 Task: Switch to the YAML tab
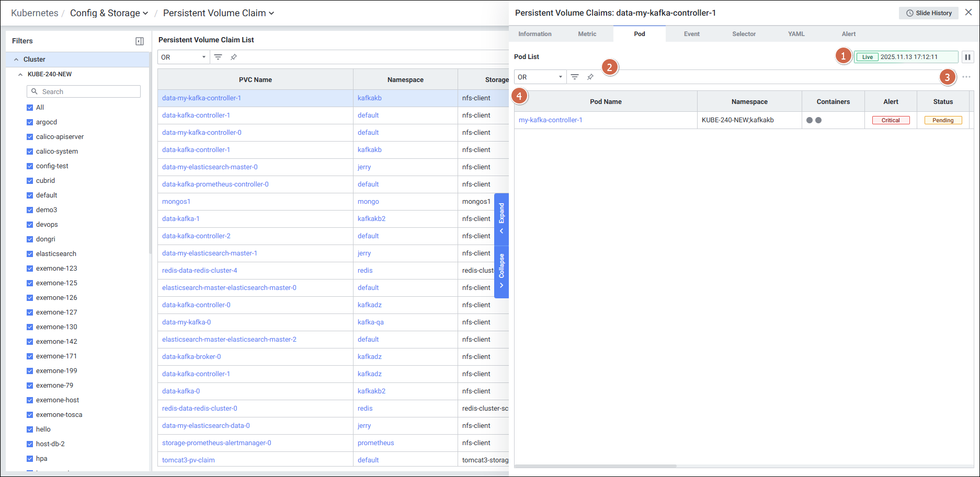(796, 34)
